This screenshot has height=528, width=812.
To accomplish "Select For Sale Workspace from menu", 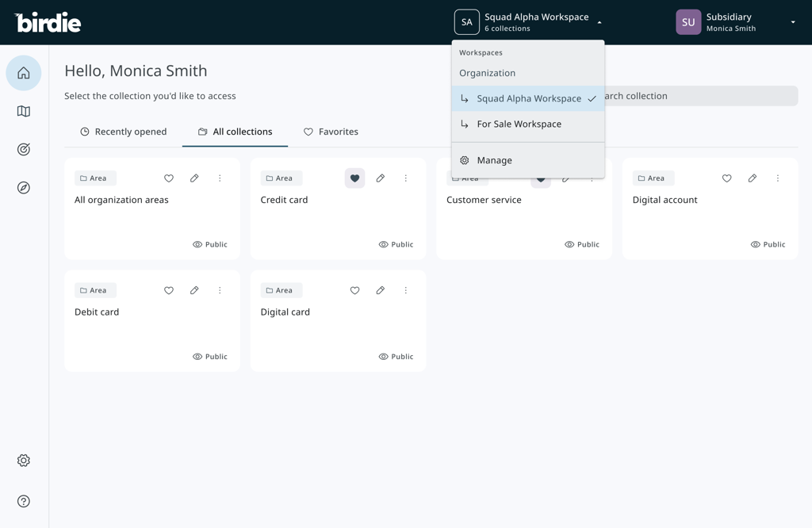I will 519,124.
